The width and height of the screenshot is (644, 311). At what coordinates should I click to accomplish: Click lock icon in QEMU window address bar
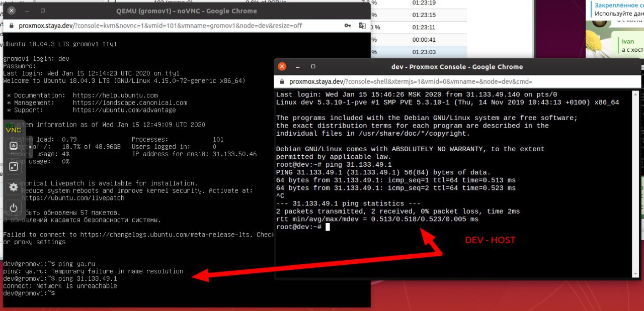(x=12, y=26)
